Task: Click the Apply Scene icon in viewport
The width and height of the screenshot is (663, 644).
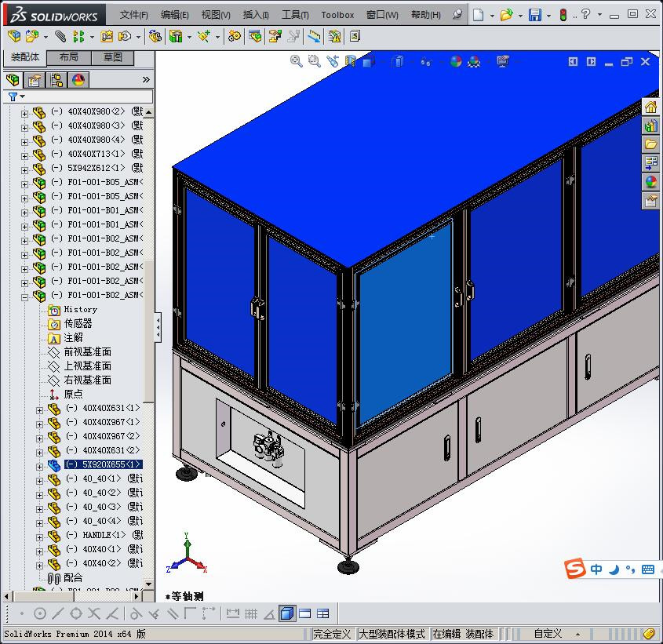Action: 474,61
